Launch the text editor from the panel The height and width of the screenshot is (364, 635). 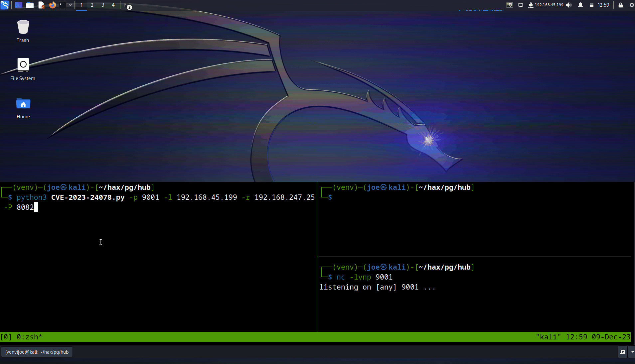coord(41,5)
